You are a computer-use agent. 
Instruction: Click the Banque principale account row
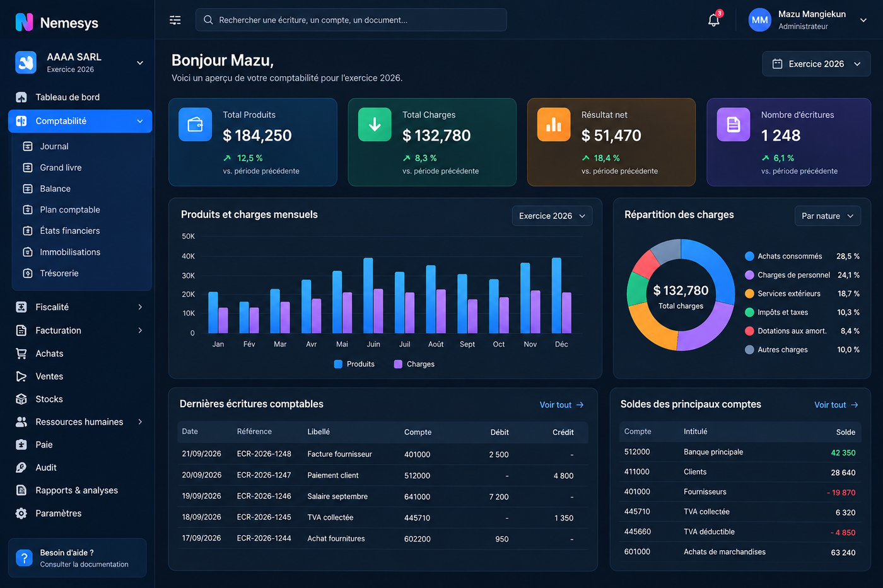point(740,452)
